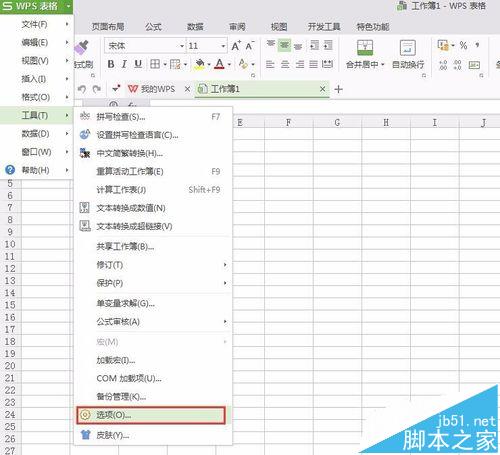Click the undo arrow icon
Screen dimensions: 500x455
pyautogui.click(x=82, y=89)
